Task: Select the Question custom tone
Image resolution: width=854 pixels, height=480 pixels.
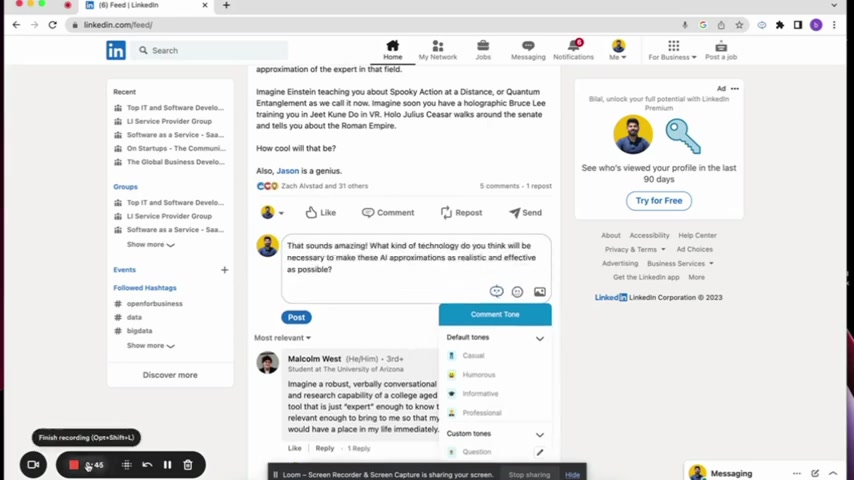Action: [x=477, y=452]
